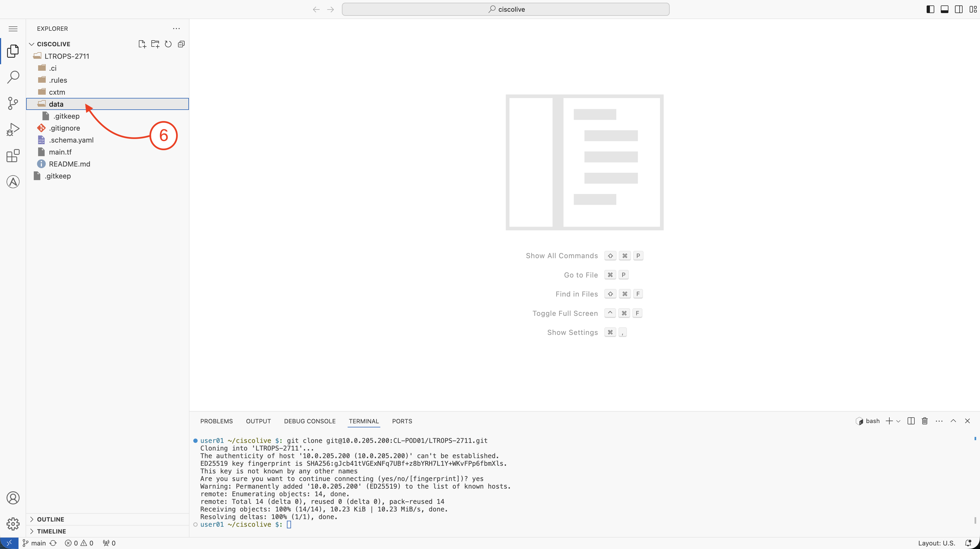Kill terminal with the trash icon

coord(924,421)
